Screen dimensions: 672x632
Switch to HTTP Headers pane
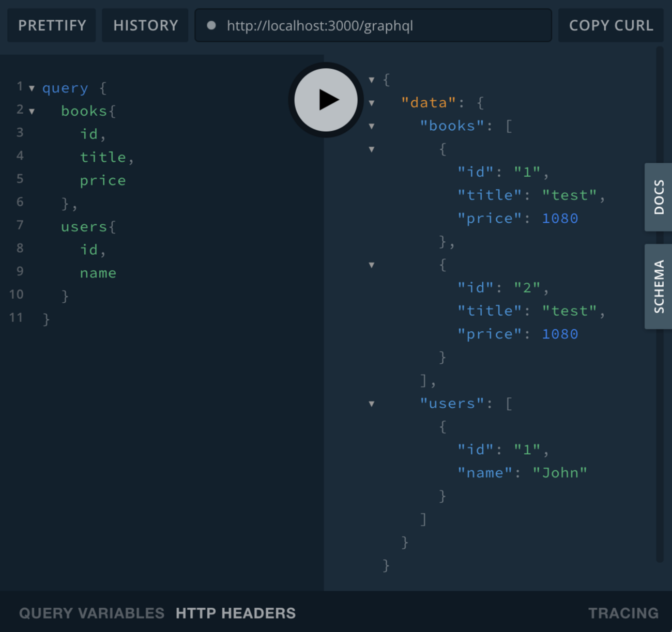point(236,613)
